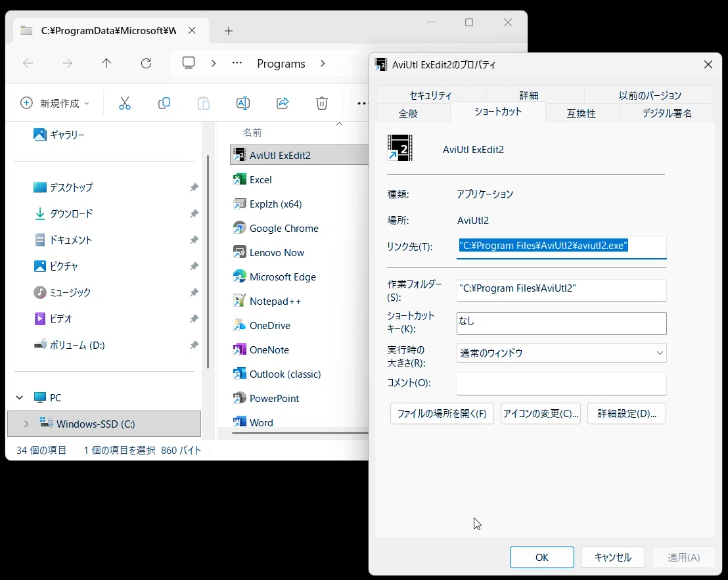Collapse the PC tree node

(20, 397)
